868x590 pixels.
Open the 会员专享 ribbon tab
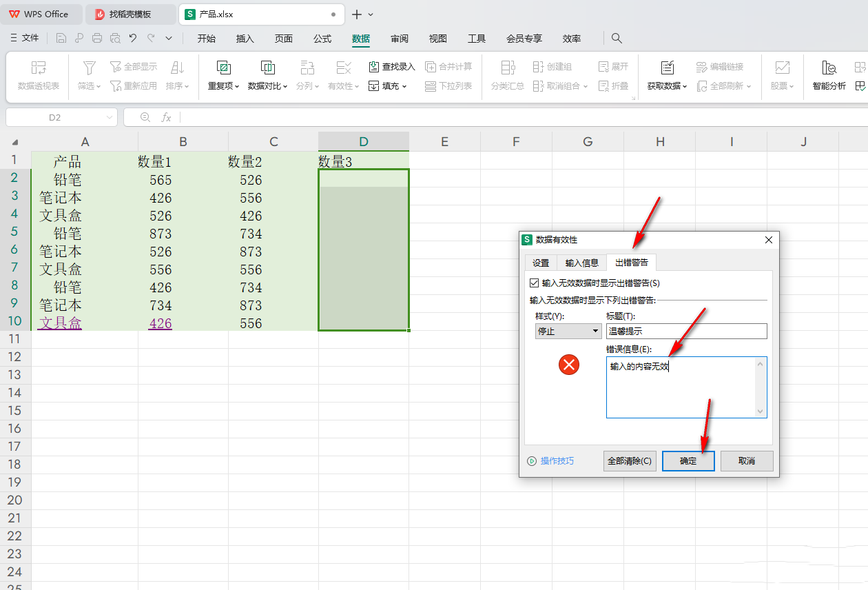click(x=524, y=39)
